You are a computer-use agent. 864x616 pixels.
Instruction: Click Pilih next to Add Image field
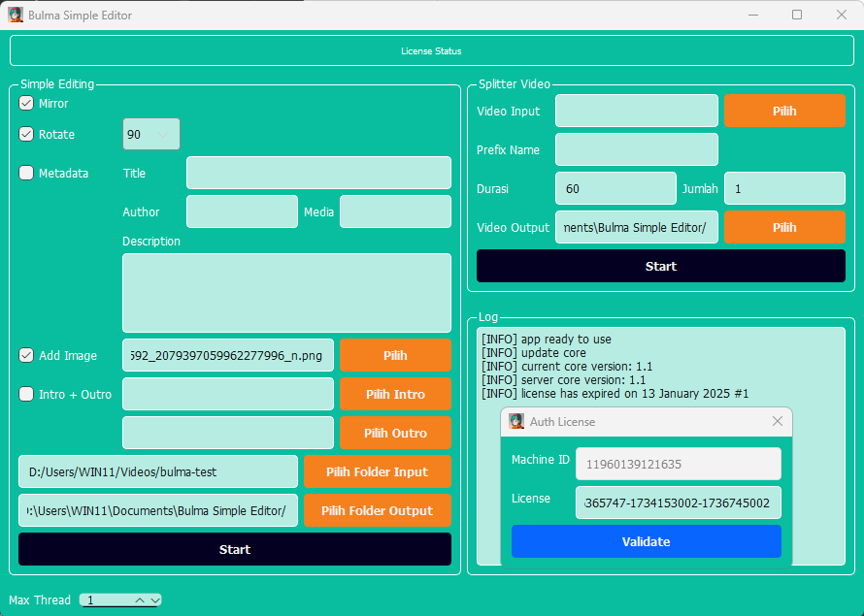pyautogui.click(x=395, y=355)
